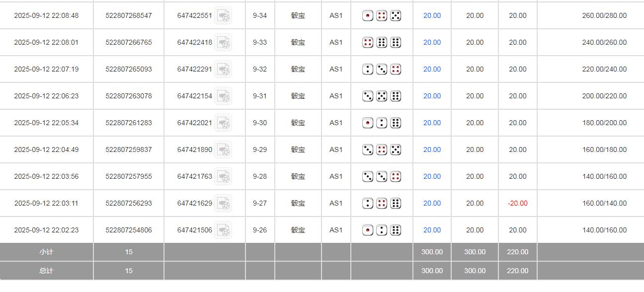Screen dimensions: 644x292
Task: Launch video replay for round 647421890
Action: pos(223,150)
